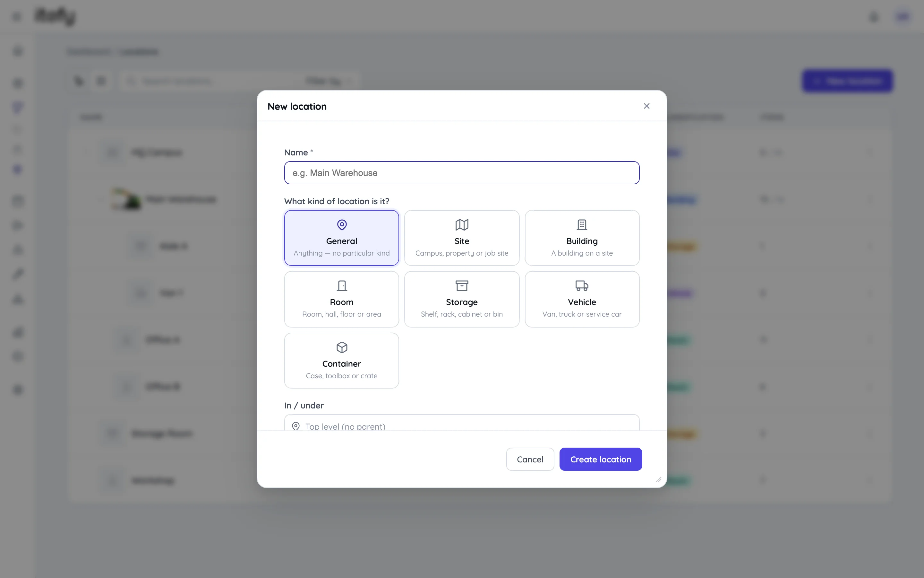Click the "What kind of location is it?" label
924x578 pixels.
336,201
